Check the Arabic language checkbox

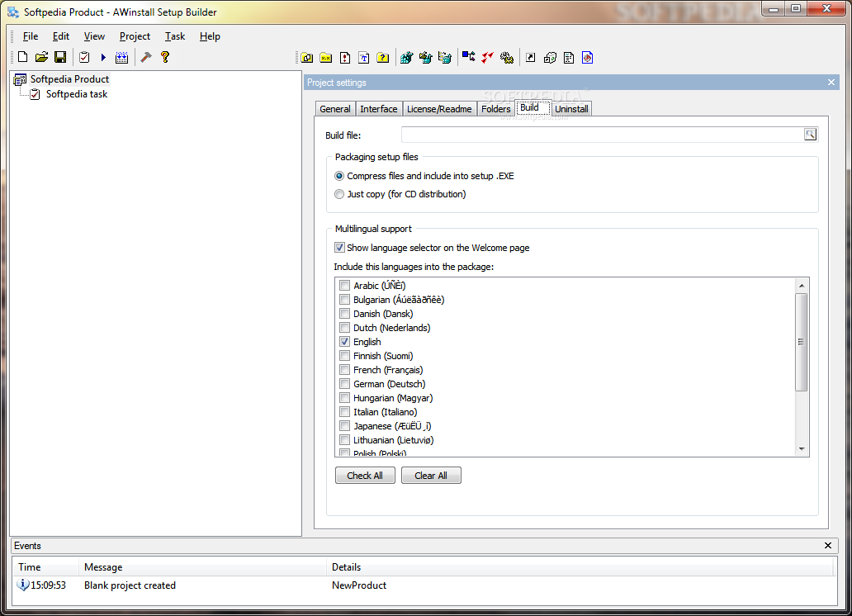click(344, 286)
